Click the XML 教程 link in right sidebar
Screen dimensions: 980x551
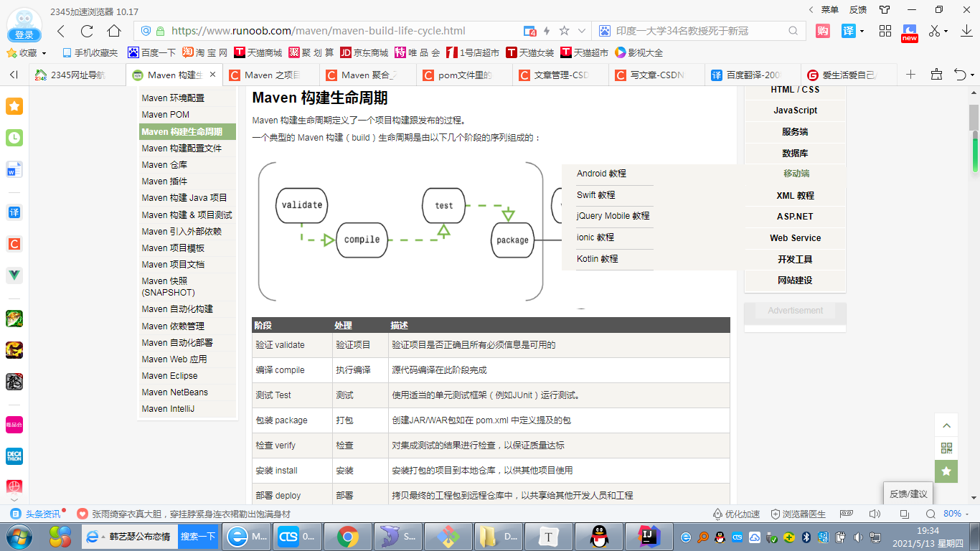(795, 195)
